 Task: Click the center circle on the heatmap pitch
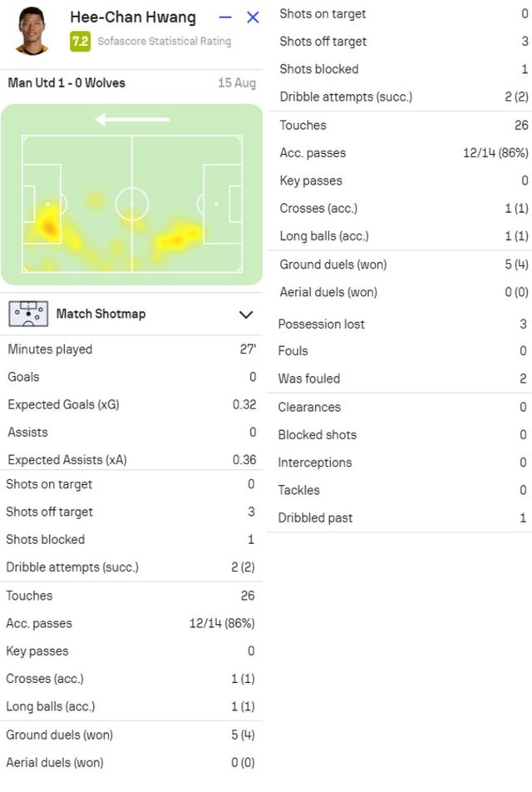coord(131,204)
